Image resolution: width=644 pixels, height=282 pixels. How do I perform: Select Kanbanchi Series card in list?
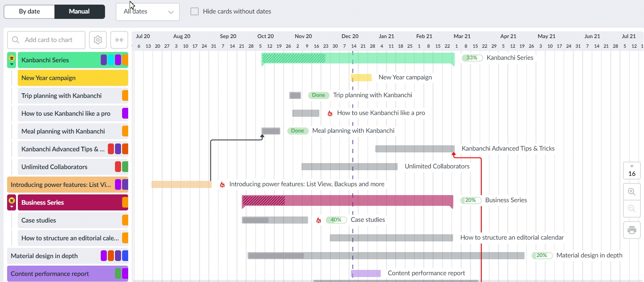[x=73, y=60]
